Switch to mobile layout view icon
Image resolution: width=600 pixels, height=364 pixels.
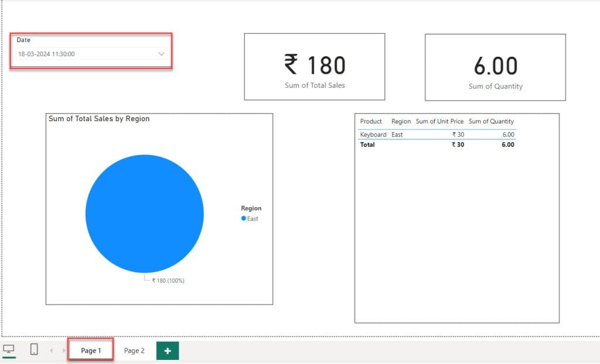(x=34, y=349)
